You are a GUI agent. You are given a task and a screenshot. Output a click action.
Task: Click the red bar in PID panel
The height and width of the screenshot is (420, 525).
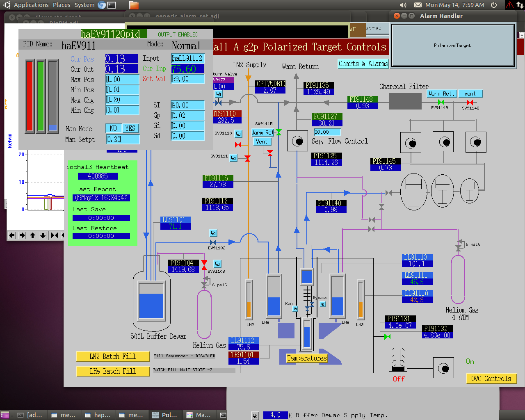pos(30,96)
